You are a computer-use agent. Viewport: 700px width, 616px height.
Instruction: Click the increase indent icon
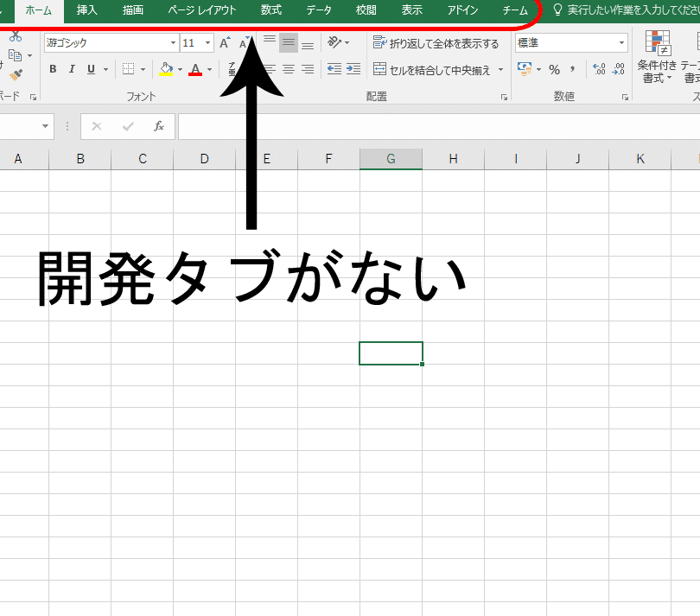(353, 69)
